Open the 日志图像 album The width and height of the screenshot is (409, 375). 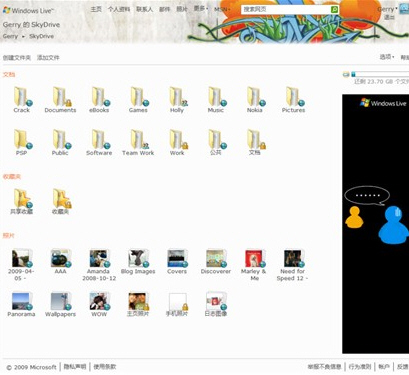pos(216,305)
